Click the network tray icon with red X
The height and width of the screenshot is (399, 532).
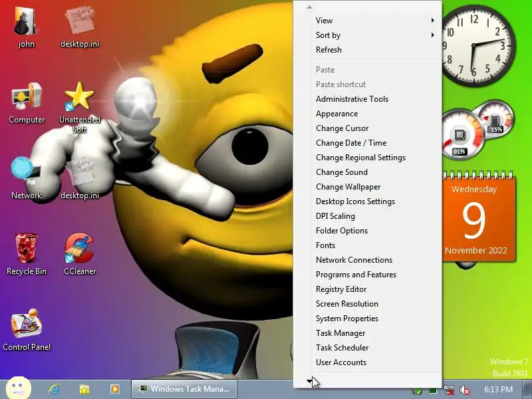click(x=450, y=390)
